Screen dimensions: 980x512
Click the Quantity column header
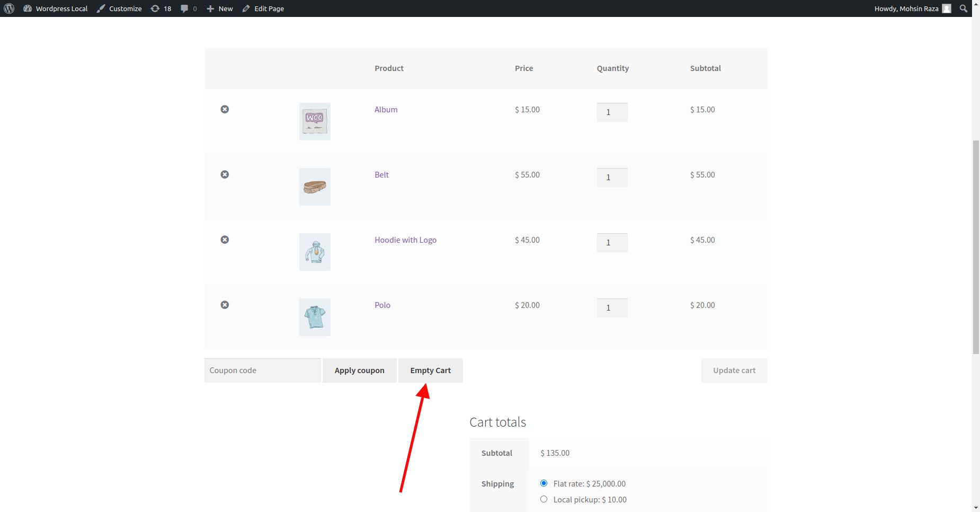coord(613,68)
